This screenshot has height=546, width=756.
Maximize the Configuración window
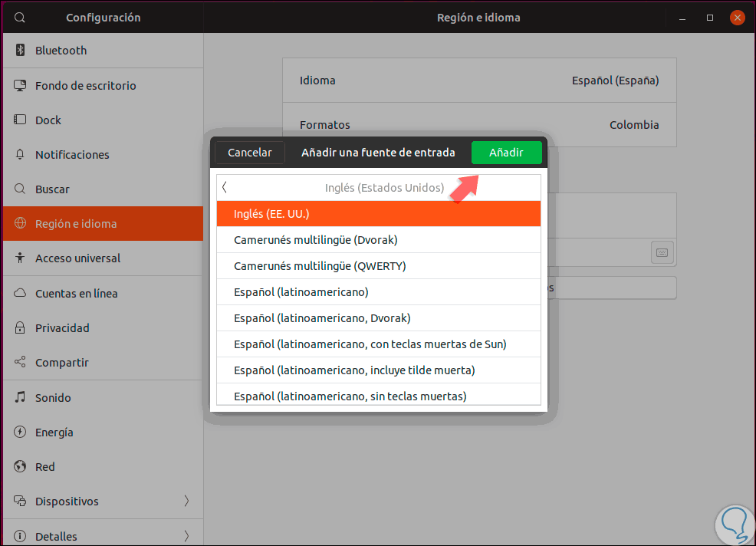point(710,18)
